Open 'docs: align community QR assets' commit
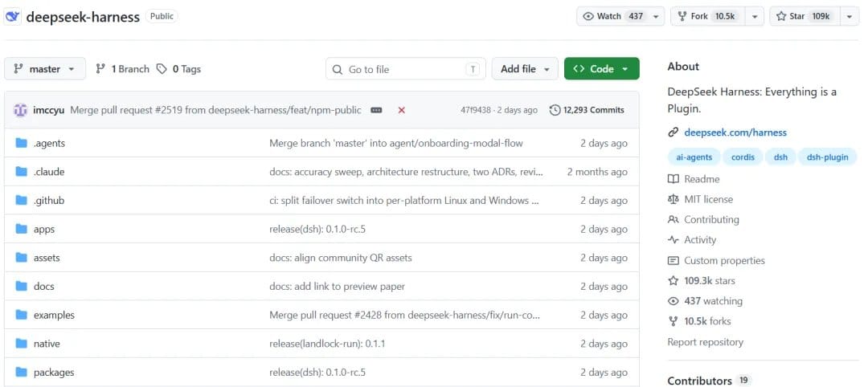The height and width of the screenshot is (387, 868). coord(341,258)
